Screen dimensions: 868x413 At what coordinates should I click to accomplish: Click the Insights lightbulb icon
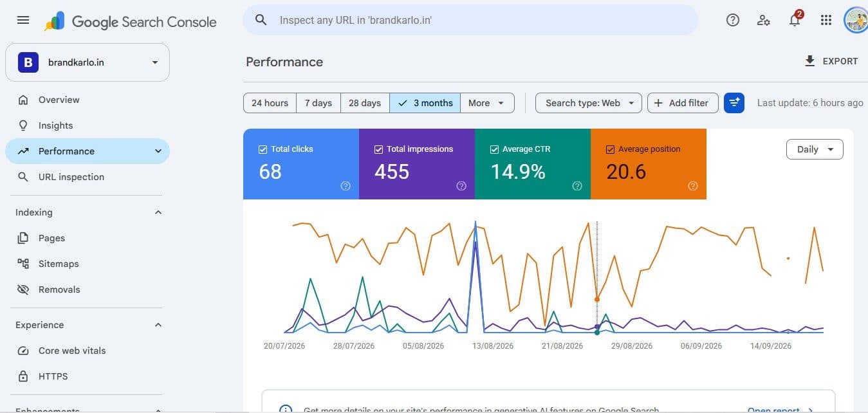tap(23, 125)
